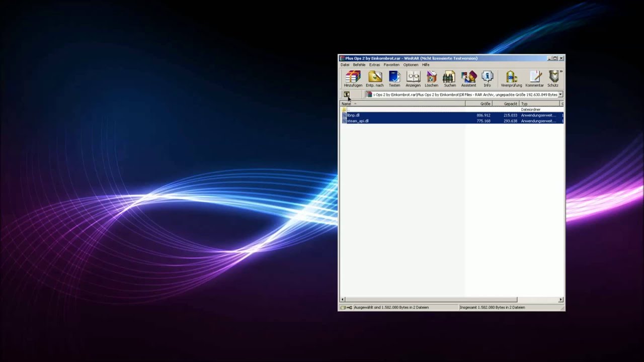Select the libnp.dll file name

pos(353,115)
